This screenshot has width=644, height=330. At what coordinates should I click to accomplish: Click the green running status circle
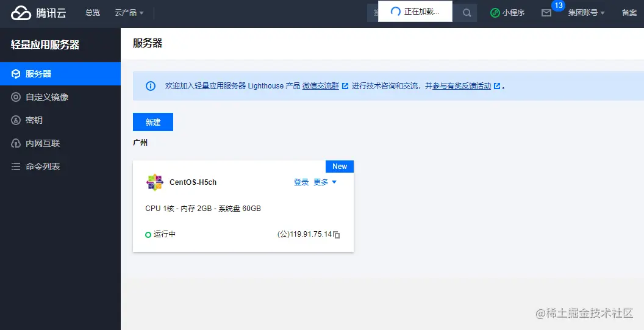click(148, 235)
